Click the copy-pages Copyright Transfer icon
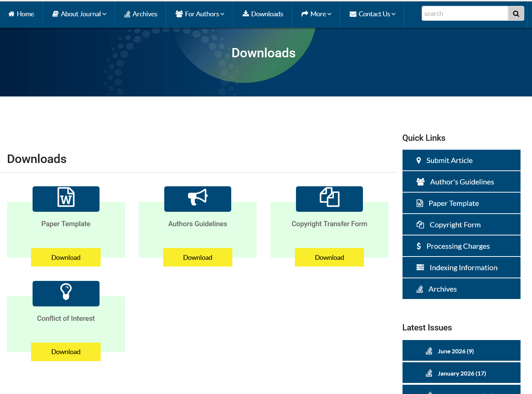 tap(329, 197)
